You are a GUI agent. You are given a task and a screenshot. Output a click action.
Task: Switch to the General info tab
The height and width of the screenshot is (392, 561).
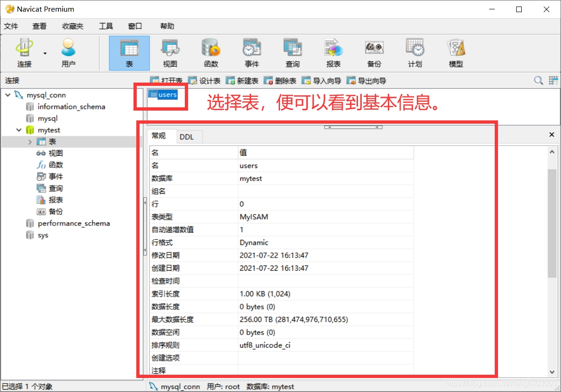point(159,136)
